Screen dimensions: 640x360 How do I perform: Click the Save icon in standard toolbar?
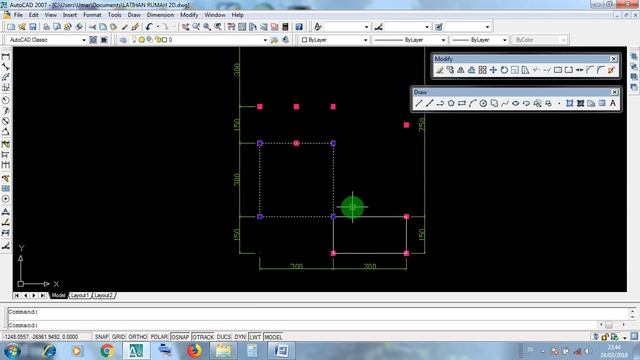pyautogui.click(x=33, y=27)
